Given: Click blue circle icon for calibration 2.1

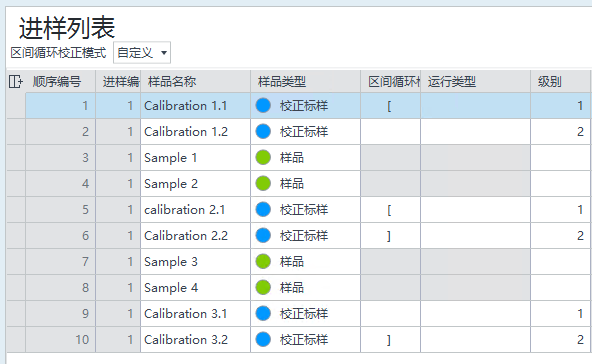Looking at the screenshot, I should click(x=263, y=209).
